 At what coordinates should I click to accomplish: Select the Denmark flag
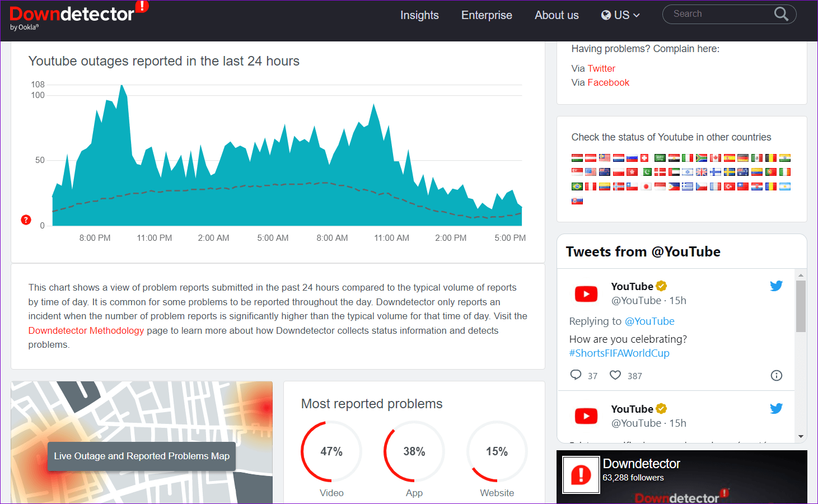click(x=660, y=172)
